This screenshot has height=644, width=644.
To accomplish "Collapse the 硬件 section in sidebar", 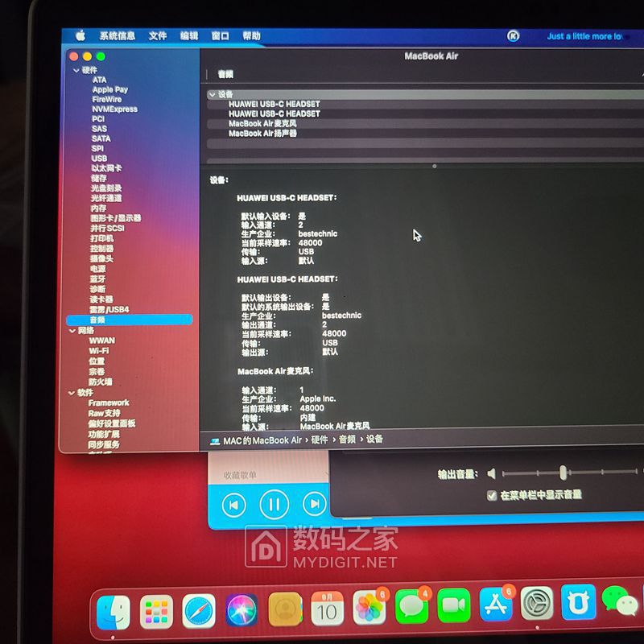I will (x=76, y=70).
